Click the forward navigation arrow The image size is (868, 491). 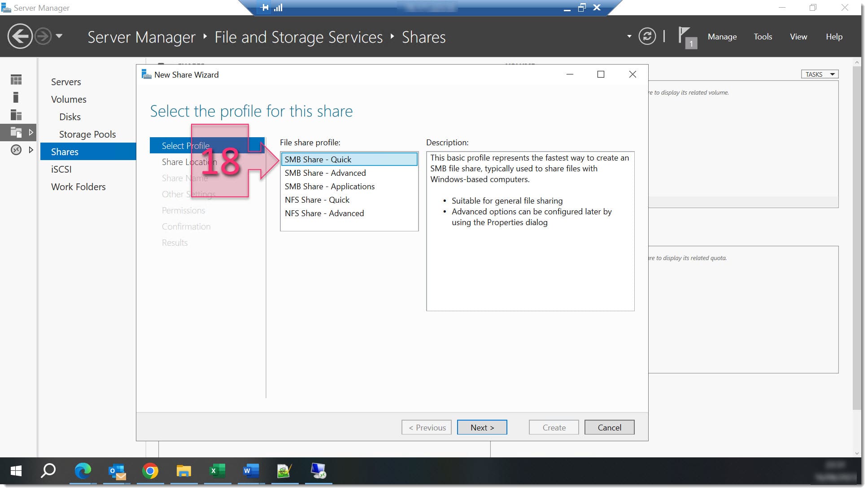pyautogui.click(x=43, y=36)
